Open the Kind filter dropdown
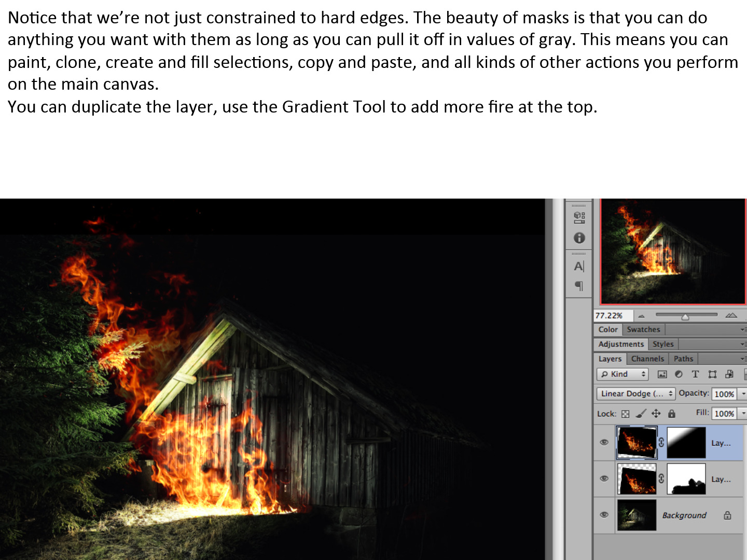 click(x=622, y=374)
